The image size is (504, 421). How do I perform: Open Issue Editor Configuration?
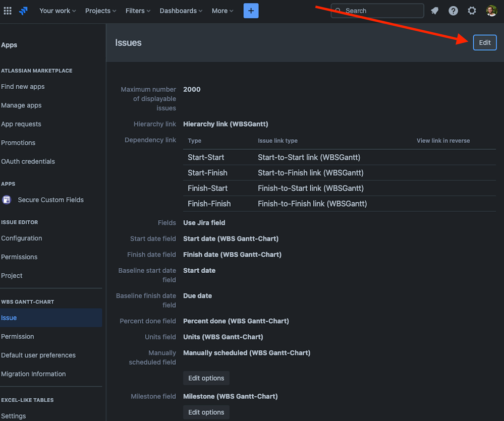pyautogui.click(x=22, y=238)
